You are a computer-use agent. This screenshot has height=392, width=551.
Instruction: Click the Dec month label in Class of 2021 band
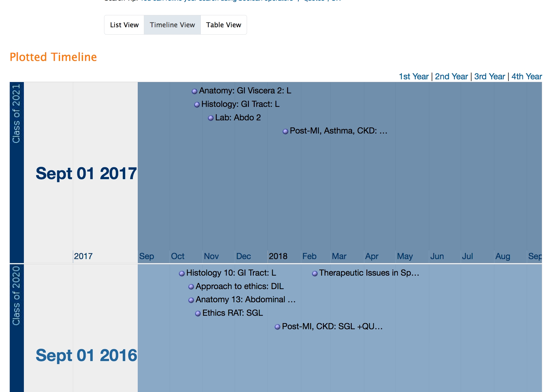(x=243, y=256)
